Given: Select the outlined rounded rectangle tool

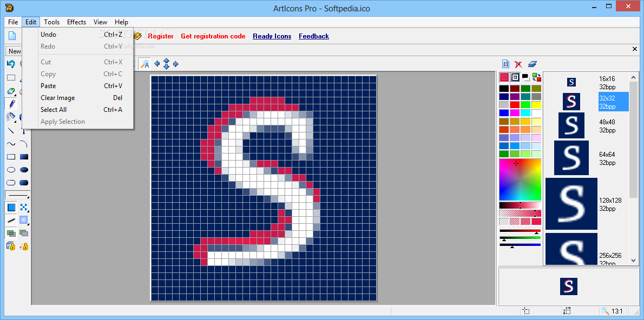Looking at the screenshot, I should tap(11, 183).
